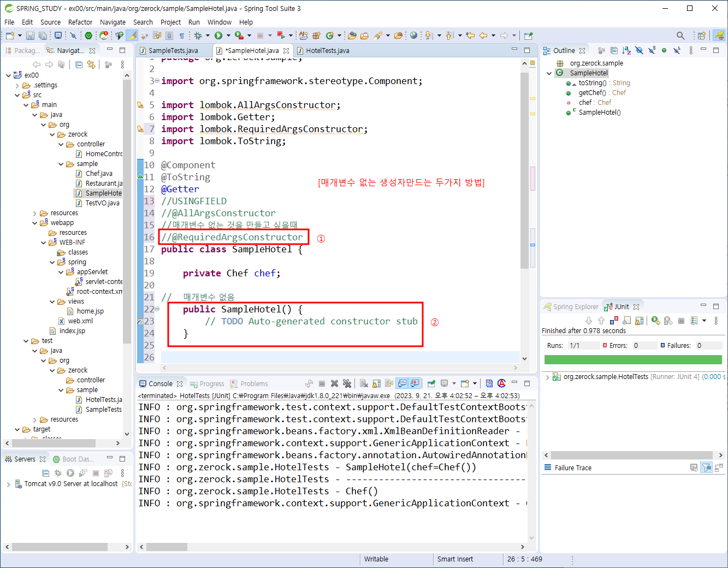The image size is (728, 568).
Task: Fold constructor at line 22 marker
Action: pyautogui.click(x=157, y=309)
